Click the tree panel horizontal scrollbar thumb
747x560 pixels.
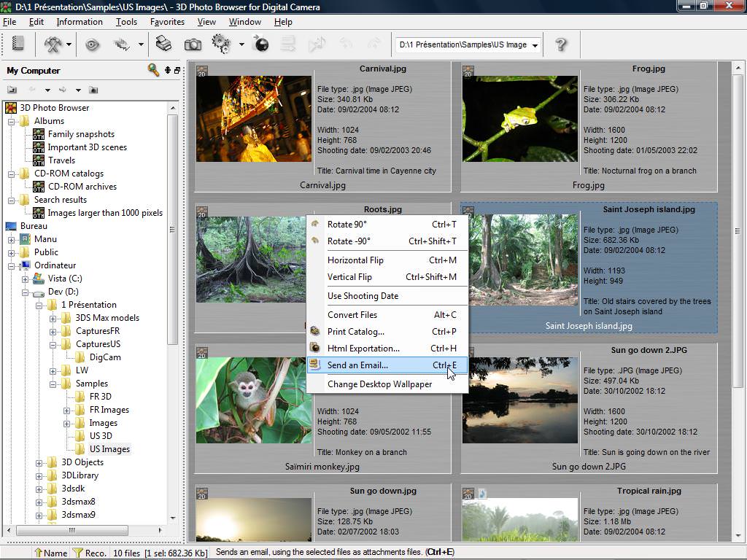(x=72, y=530)
